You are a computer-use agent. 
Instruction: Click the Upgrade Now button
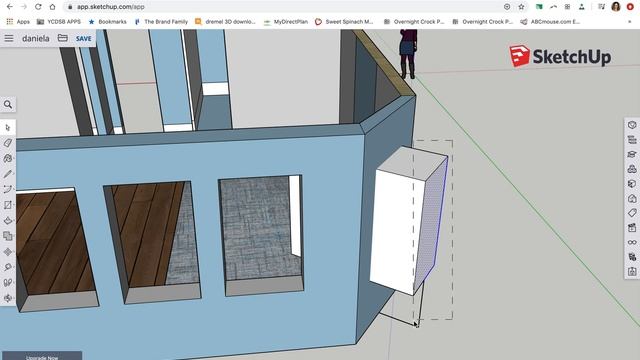(x=42, y=357)
